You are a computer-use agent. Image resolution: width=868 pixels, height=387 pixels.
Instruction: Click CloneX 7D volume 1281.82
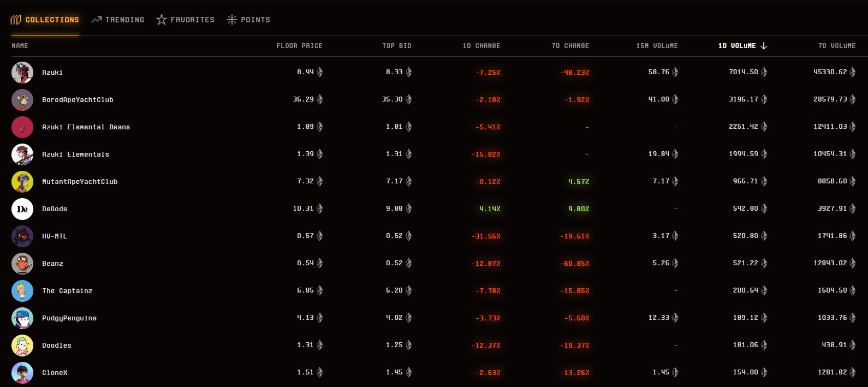click(x=833, y=372)
